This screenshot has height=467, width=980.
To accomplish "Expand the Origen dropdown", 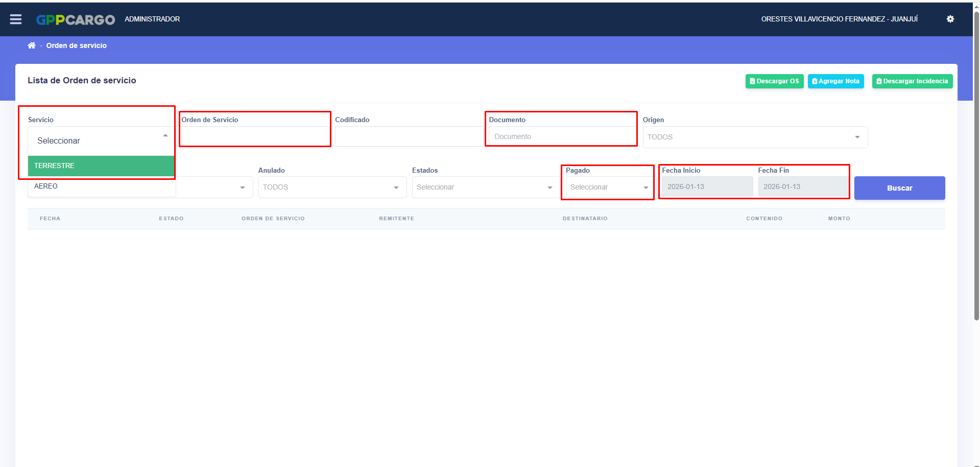I will point(754,137).
